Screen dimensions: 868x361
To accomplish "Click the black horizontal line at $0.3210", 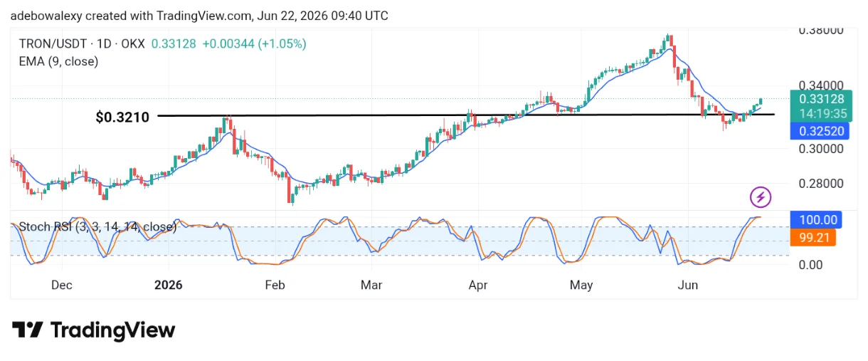I will 466,115.
